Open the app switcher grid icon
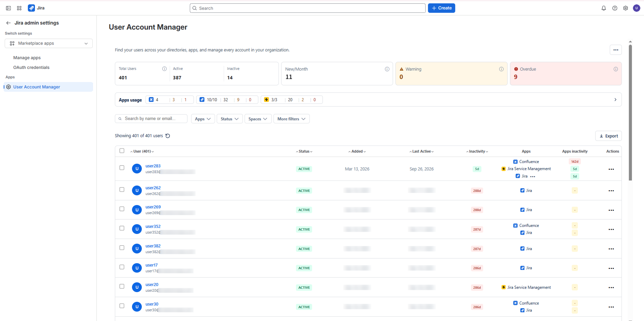This screenshot has width=644, height=321. (x=19, y=8)
